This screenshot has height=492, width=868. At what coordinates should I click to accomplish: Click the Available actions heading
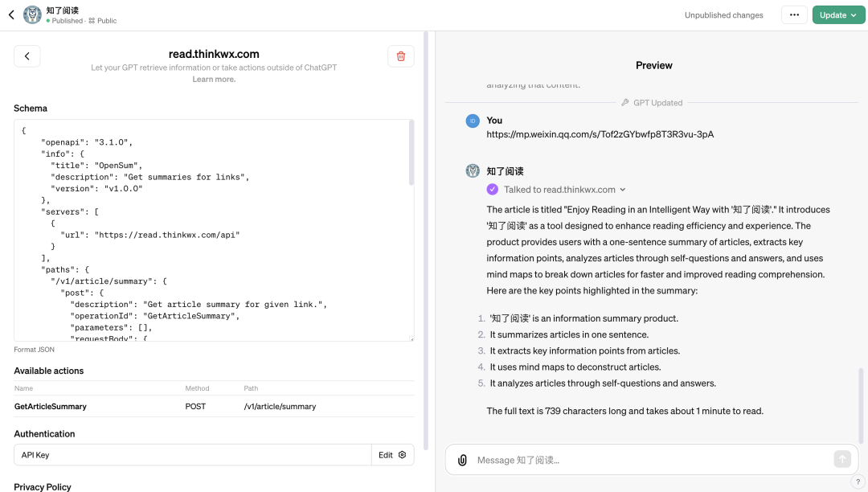click(49, 371)
